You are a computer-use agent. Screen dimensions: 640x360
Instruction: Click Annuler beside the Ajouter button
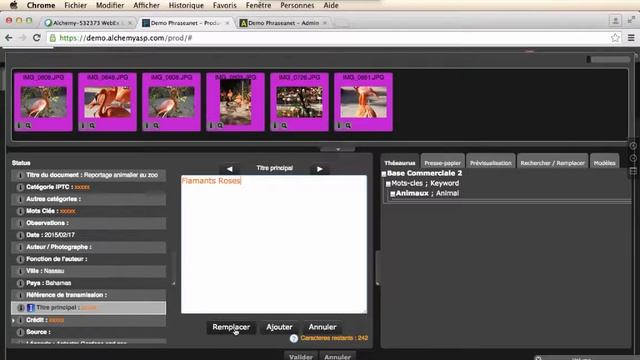point(322,327)
